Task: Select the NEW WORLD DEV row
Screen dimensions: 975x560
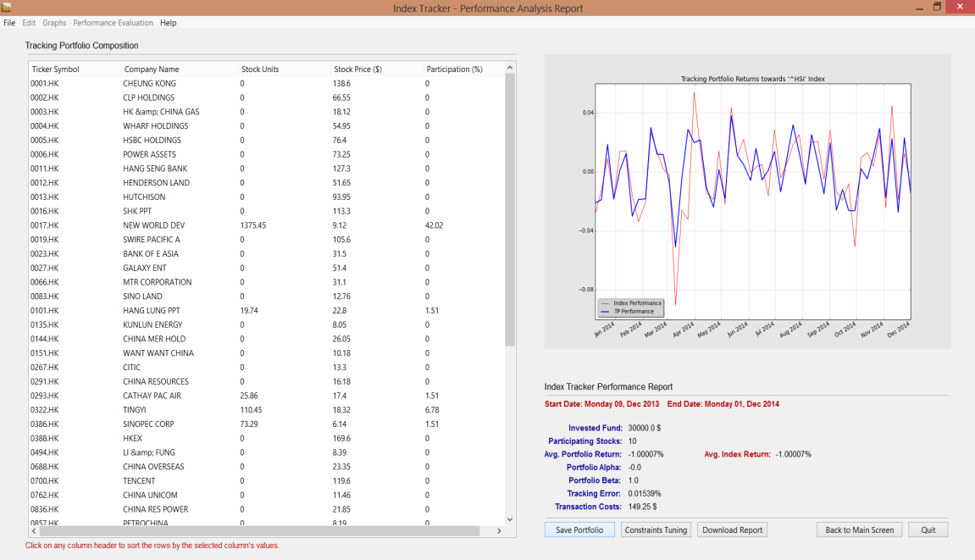Action: pyautogui.click(x=266, y=226)
